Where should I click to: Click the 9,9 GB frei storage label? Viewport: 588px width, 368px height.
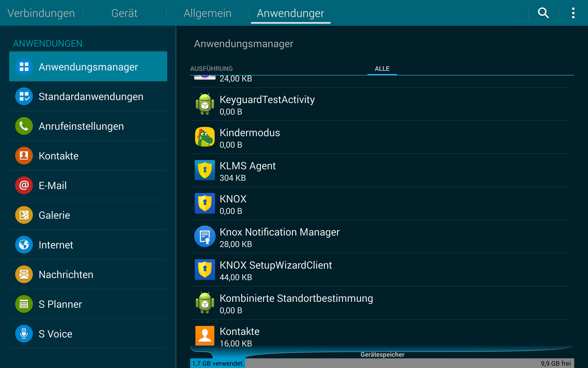[x=556, y=363]
